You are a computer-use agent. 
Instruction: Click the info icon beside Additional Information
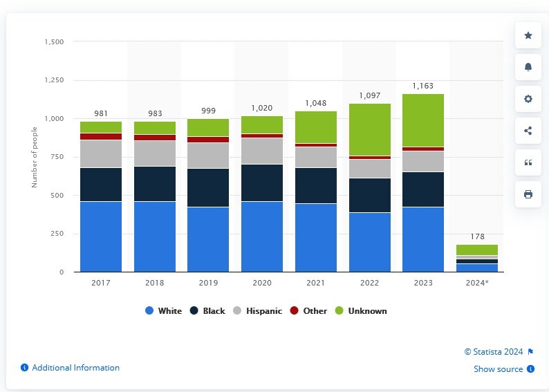24,368
